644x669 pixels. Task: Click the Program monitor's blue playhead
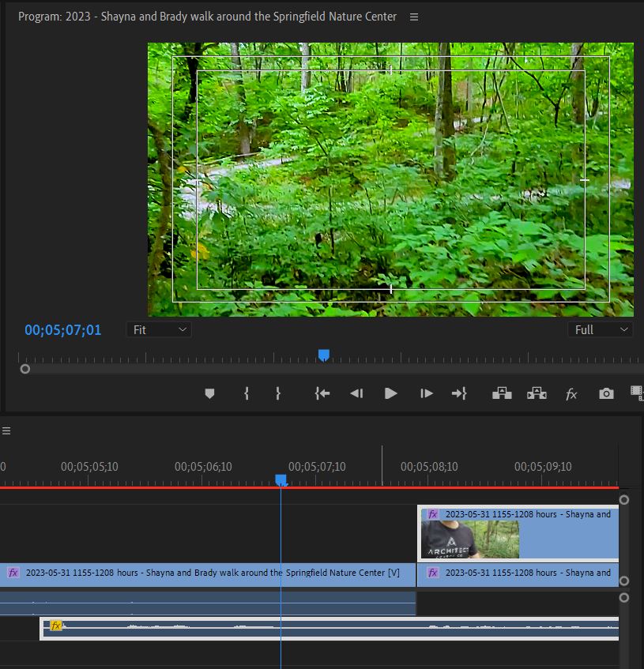click(324, 355)
